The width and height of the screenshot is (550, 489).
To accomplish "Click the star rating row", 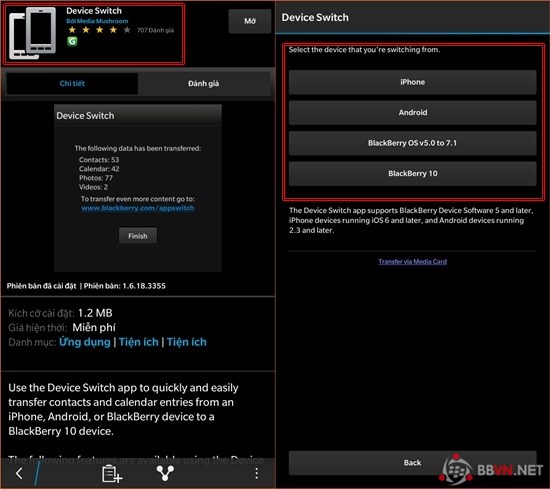I will click(x=99, y=30).
